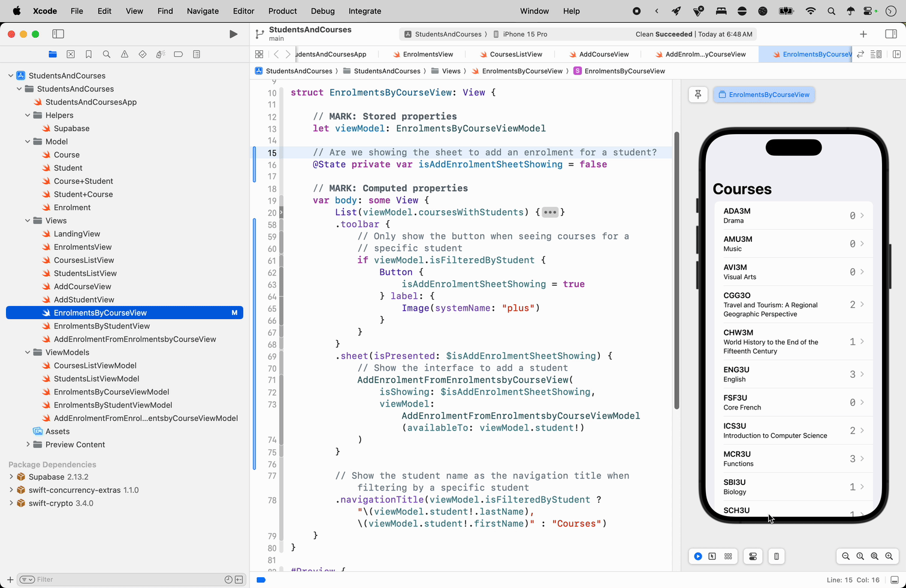Screen dimensions: 906x588
Task: Run the app with the play button
Action: (233, 34)
